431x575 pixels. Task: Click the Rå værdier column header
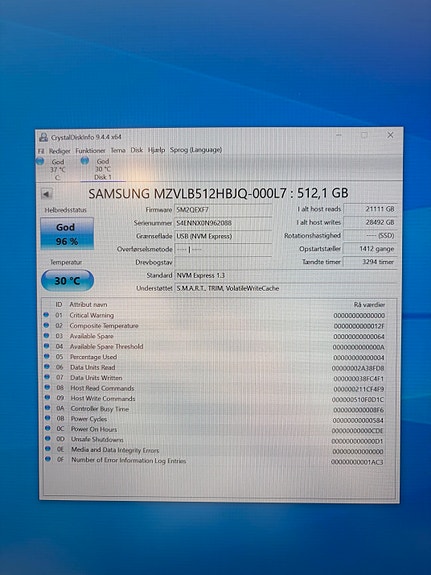369,304
